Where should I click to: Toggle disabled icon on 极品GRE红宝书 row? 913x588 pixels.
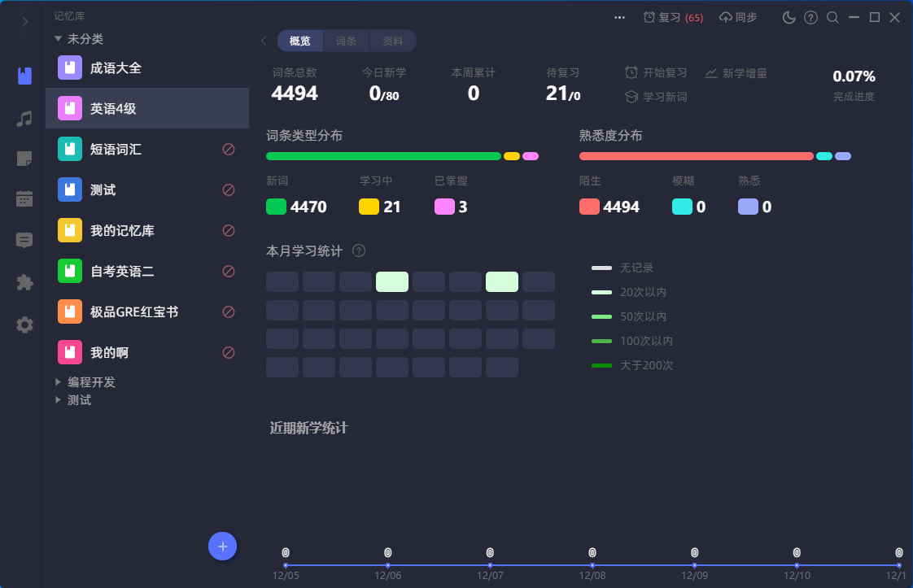pyautogui.click(x=229, y=312)
